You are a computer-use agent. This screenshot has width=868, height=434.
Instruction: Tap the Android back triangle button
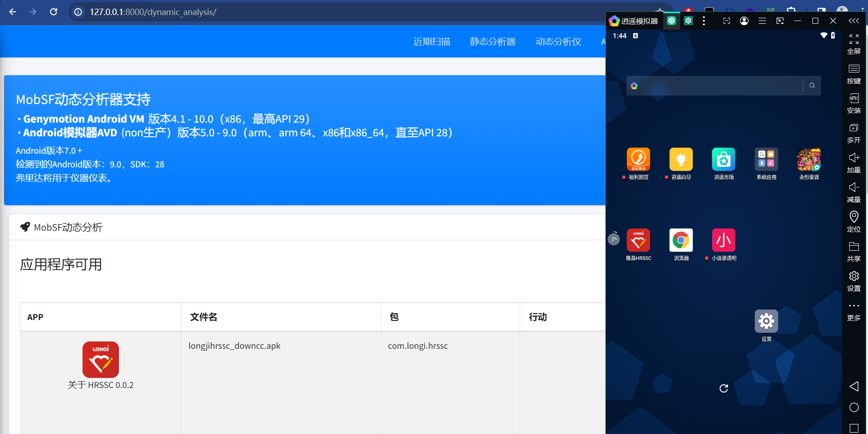click(x=854, y=387)
